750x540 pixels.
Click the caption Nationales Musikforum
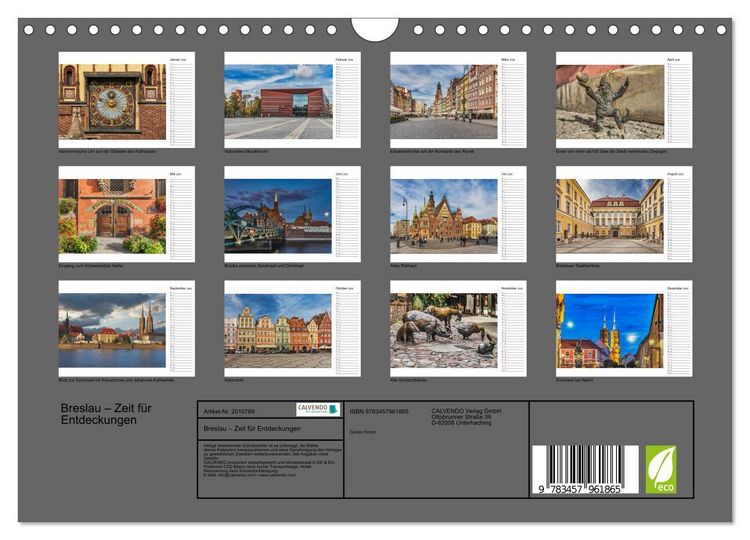coord(246,151)
